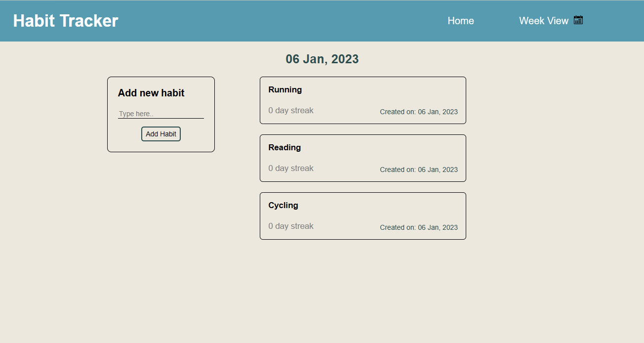Click the habit name input field
The image size is (644, 343).
tap(161, 113)
